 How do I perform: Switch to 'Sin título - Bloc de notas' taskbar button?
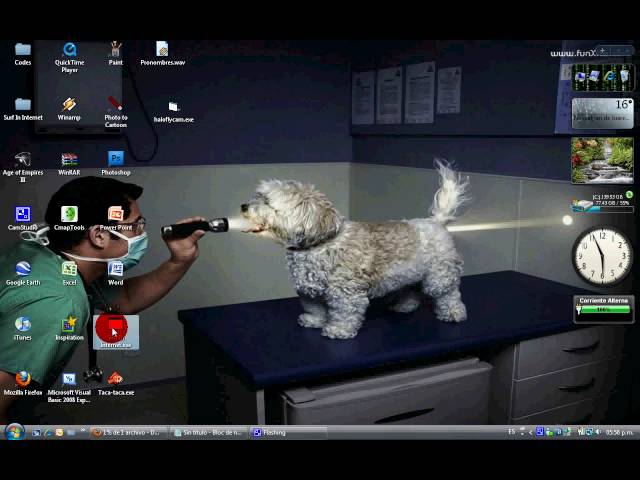[x=209, y=433]
